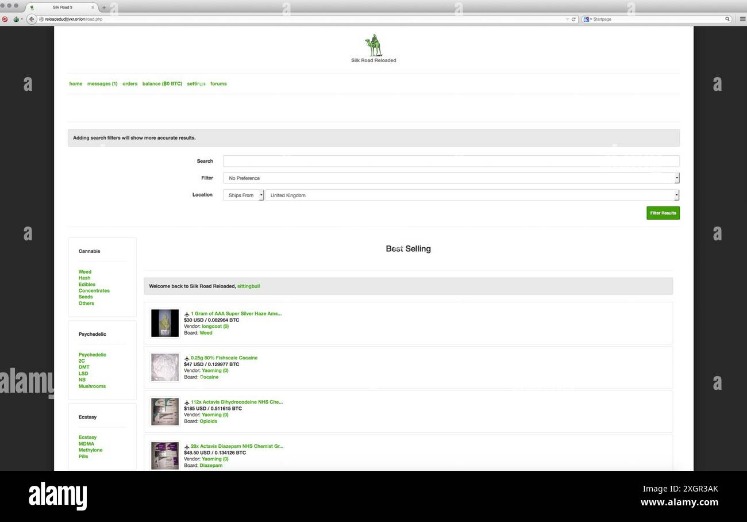Open the messages link in site navigation
Screen dimensions: 747x522
tap(102, 84)
